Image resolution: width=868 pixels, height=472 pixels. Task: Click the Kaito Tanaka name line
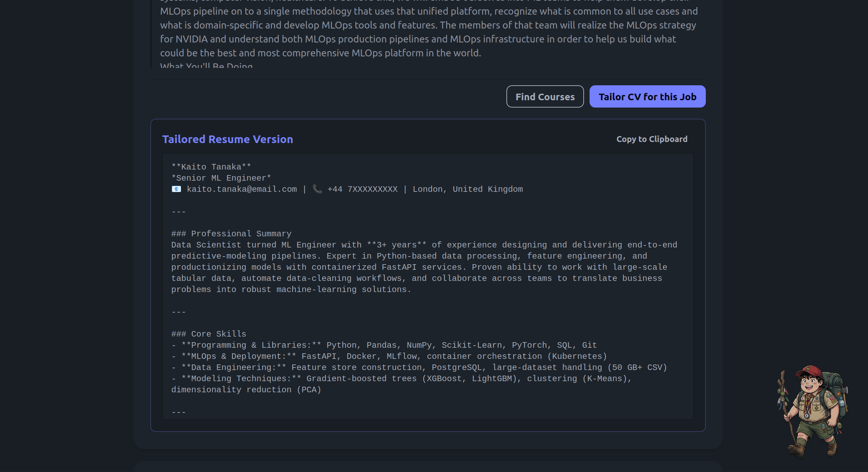pyautogui.click(x=211, y=167)
